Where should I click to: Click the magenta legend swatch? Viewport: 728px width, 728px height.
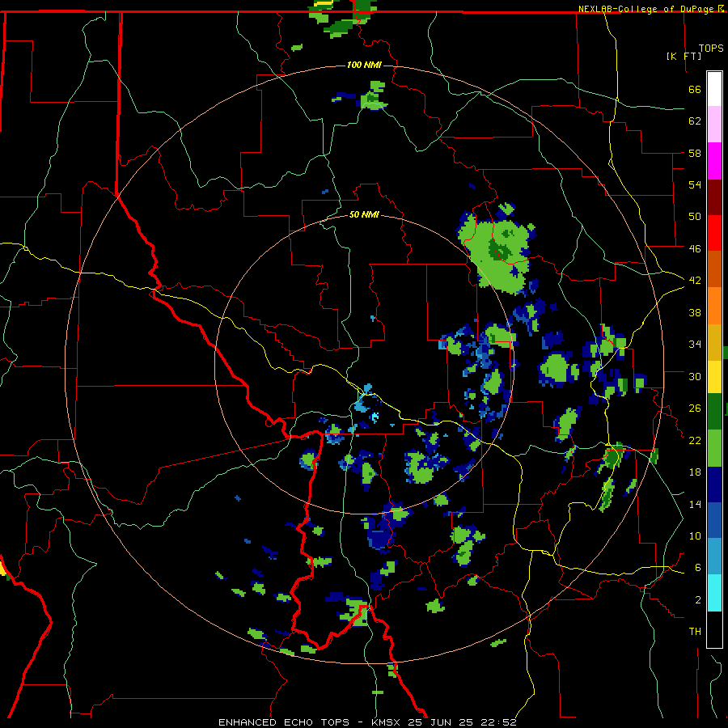pyautogui.click(x=714, y=161)
